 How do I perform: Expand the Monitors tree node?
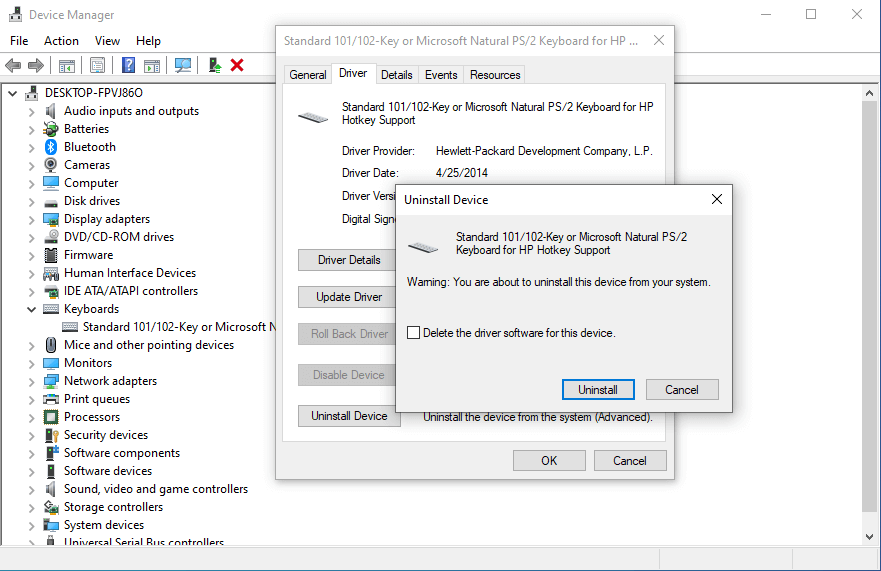pyautogui.click(x=31, y=364)
